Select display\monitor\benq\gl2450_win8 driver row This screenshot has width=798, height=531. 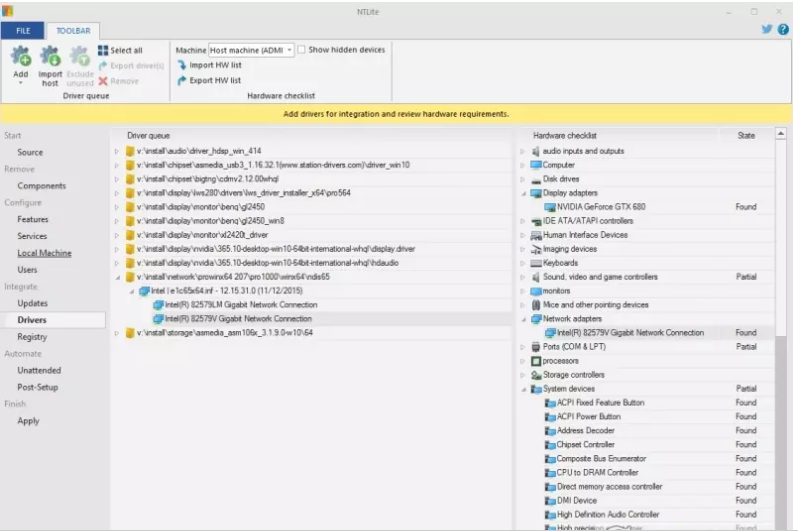click(x=310, y=221)
